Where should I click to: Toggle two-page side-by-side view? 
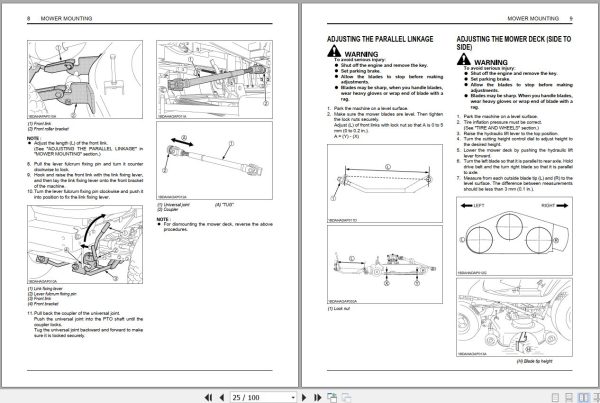click(583, 397)
